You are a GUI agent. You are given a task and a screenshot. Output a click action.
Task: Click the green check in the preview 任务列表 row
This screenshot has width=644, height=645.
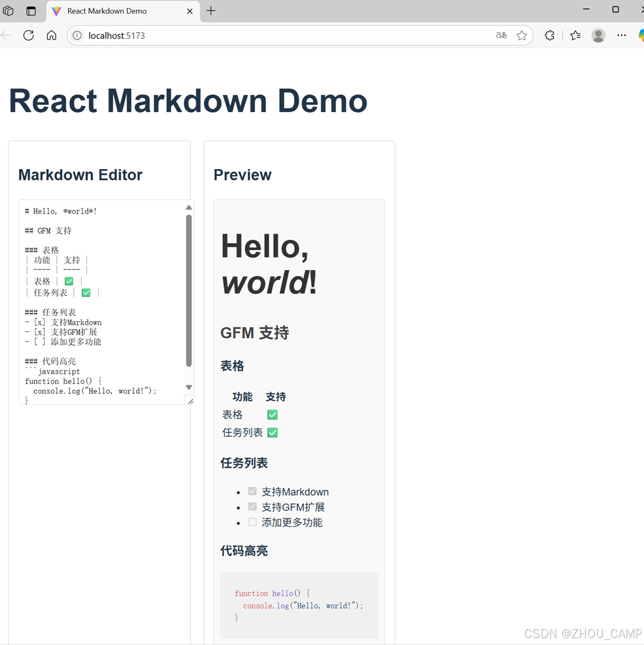tap(273, 432)
